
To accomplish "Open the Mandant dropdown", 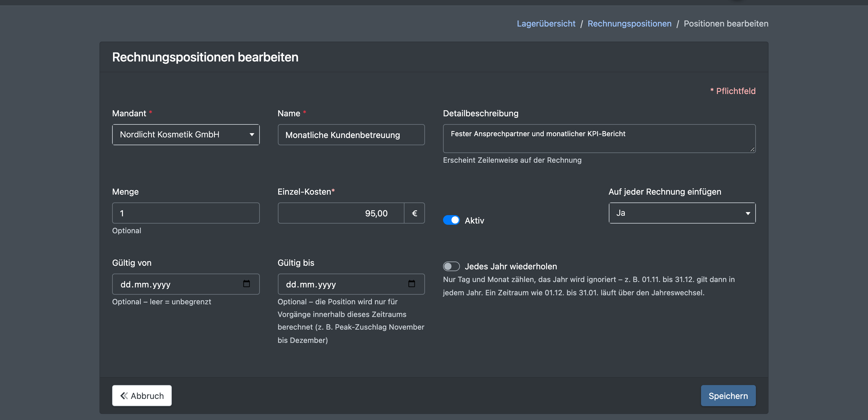I will (x=186, y=134).
